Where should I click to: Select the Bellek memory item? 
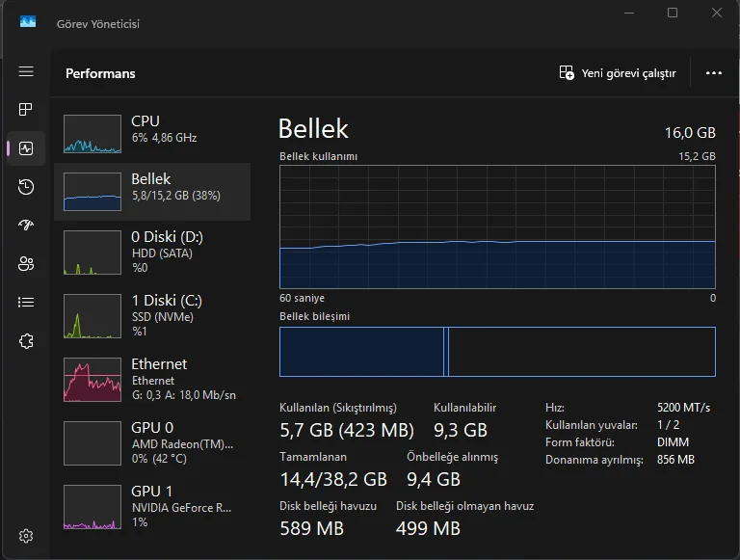(152, 191)
